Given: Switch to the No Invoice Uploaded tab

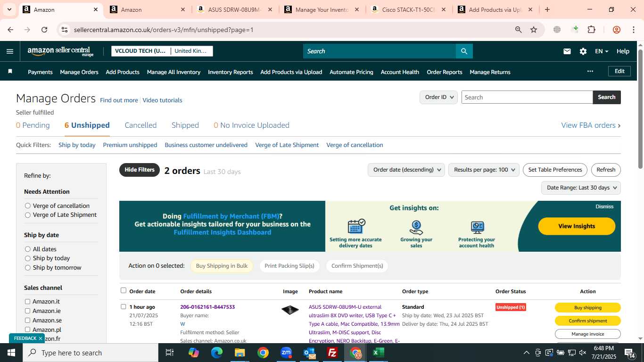Looking at the screenshot, I should pyautogui.click(x=251, y=125).
